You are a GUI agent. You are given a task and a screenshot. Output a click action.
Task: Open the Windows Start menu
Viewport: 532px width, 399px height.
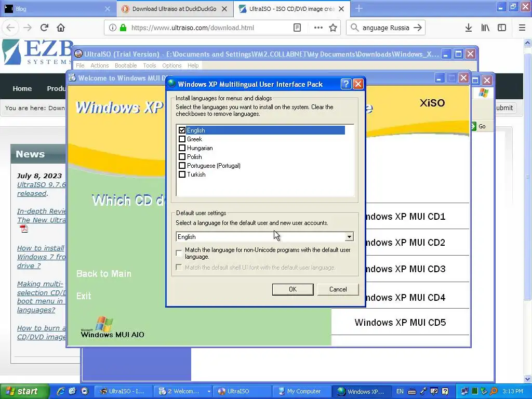24,391
